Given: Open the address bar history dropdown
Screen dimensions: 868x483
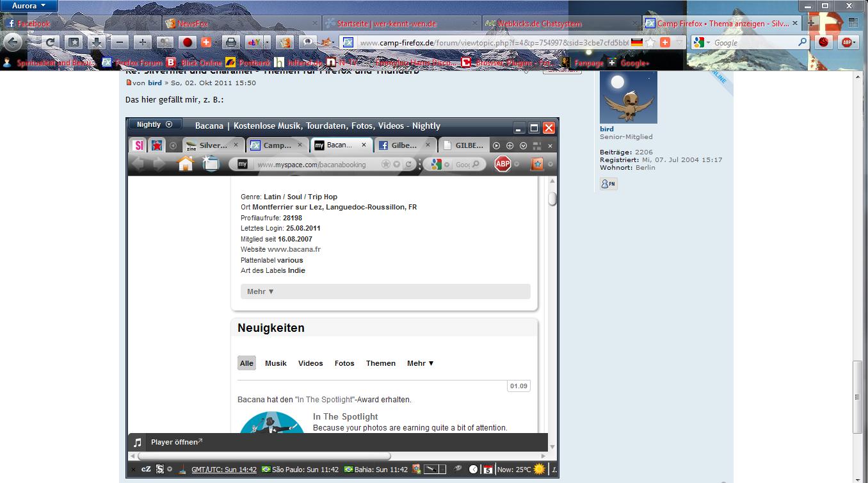Looking at the screenshot, I should tap(679, 42).
